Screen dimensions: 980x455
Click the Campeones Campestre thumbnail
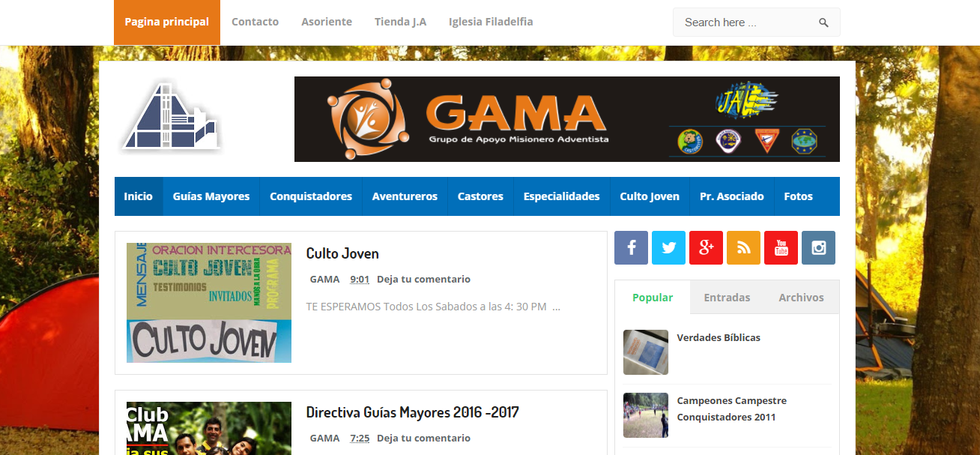pyautogui.click(x=646, y=415)
